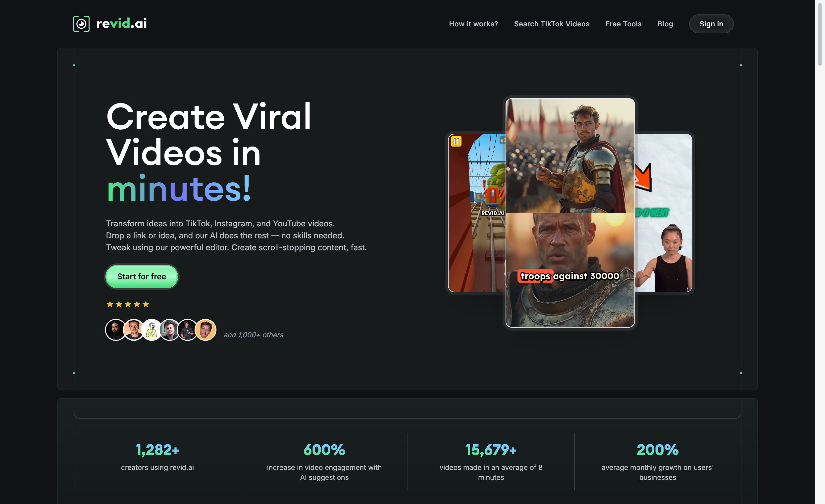Screen dimensions: 825x504
Task: Select the first gold star in the rating
Action: [x=109, y=304]
